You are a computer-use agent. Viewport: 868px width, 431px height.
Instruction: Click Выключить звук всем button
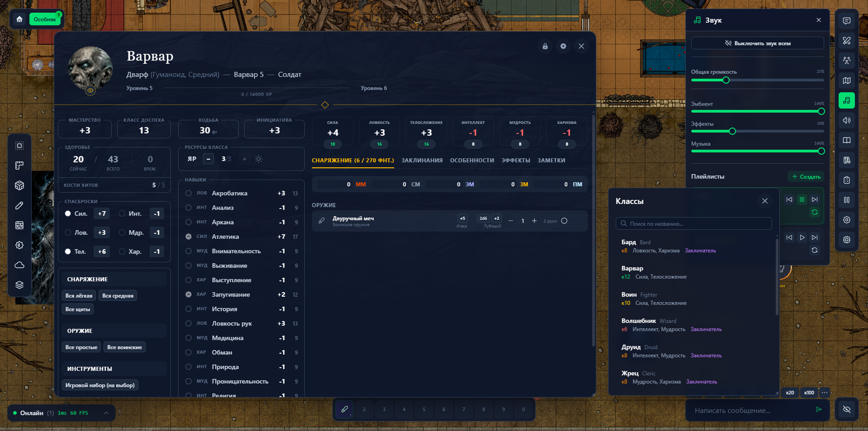[757, 43]
